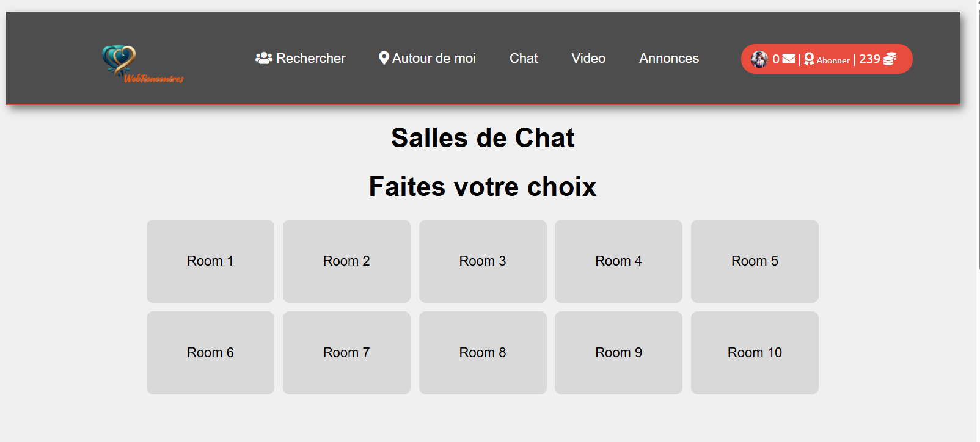
Task: Click the credits total 239
Action: point(869,59)
